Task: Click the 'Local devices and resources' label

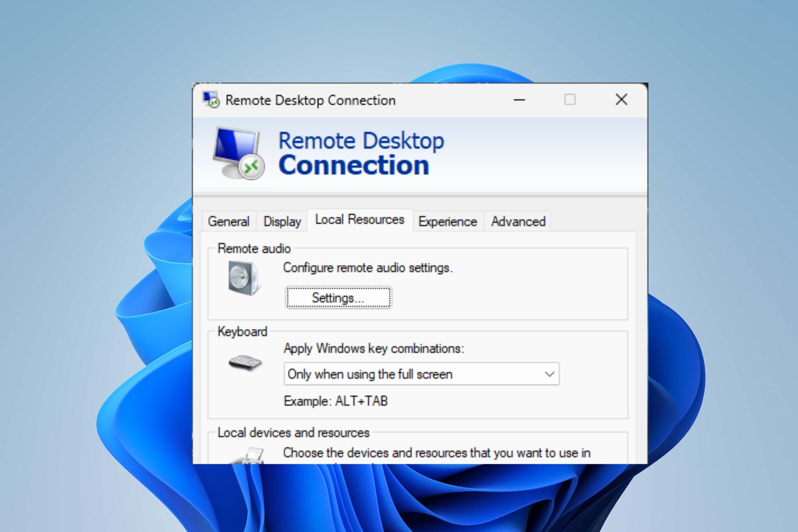Action: tap(293, 433)
